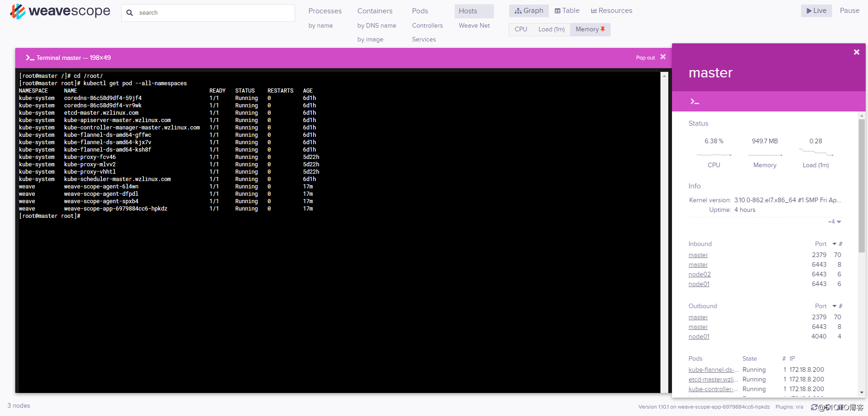The width and height of the screenshot is (868, 416).
Task: Open inbound node01 link
Action: click(699, 284)
